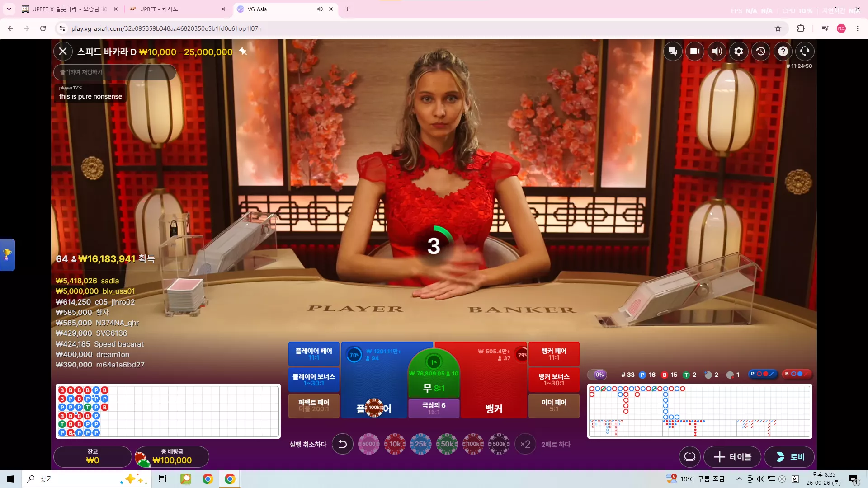Select the 25k betting chip
This screenshot has height=488, width=868.
pos(421,444)
